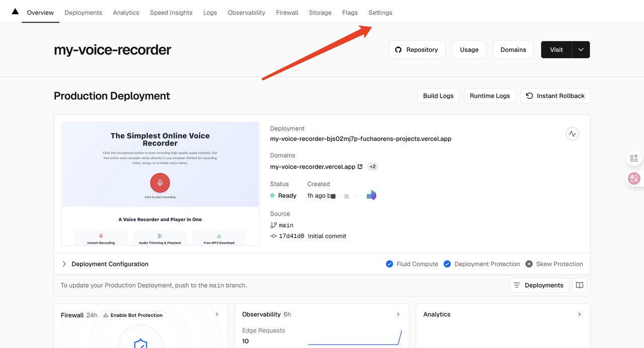644x348 pixels.
Task: Click the Fluid Compute check indicator
Action: click(389, 264)
